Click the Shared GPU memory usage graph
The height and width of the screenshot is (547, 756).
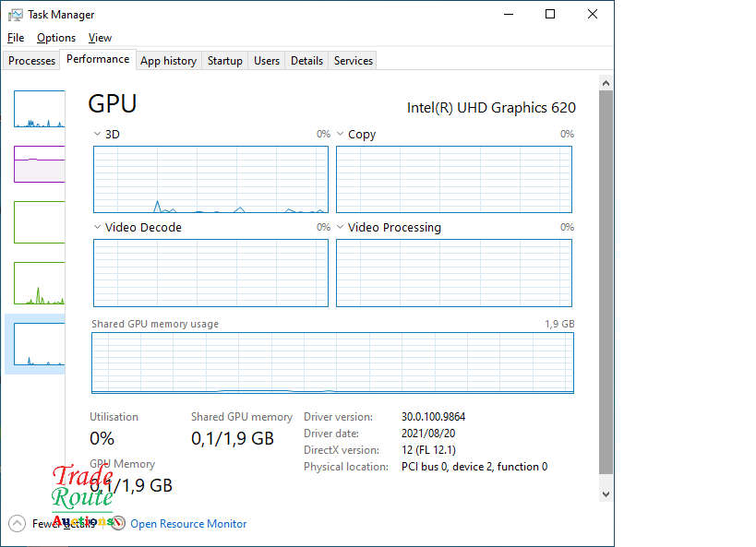pyautogui.click(x=332, y=363)
